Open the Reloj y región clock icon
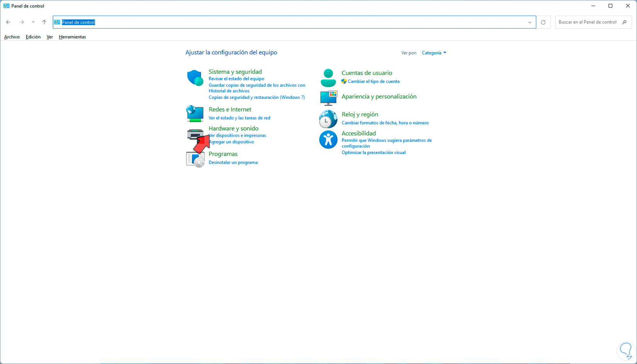 tap(328, 119)
